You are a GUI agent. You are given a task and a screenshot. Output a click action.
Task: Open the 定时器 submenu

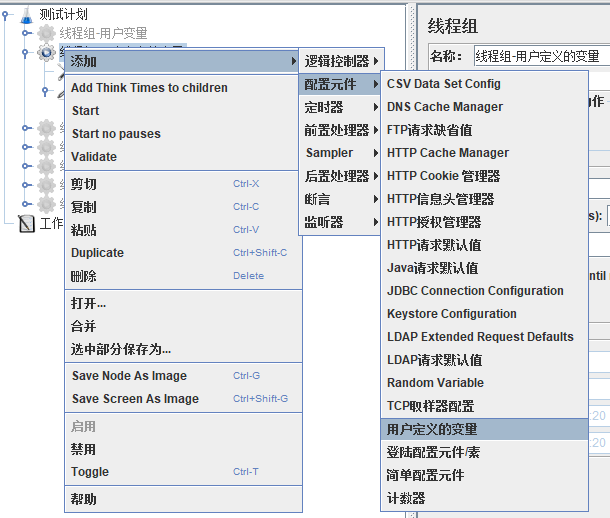(341, 107)
